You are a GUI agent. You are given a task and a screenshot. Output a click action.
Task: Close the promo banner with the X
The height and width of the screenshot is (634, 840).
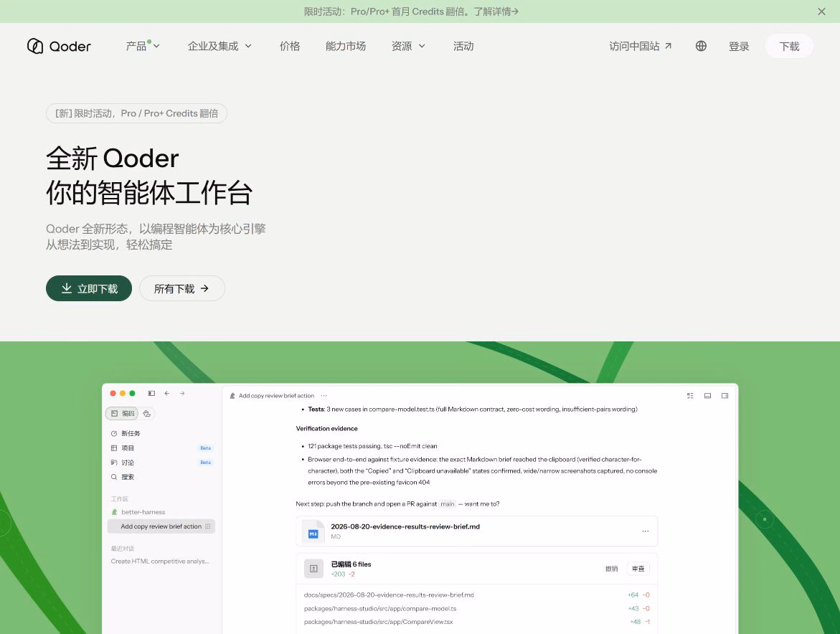821,11
